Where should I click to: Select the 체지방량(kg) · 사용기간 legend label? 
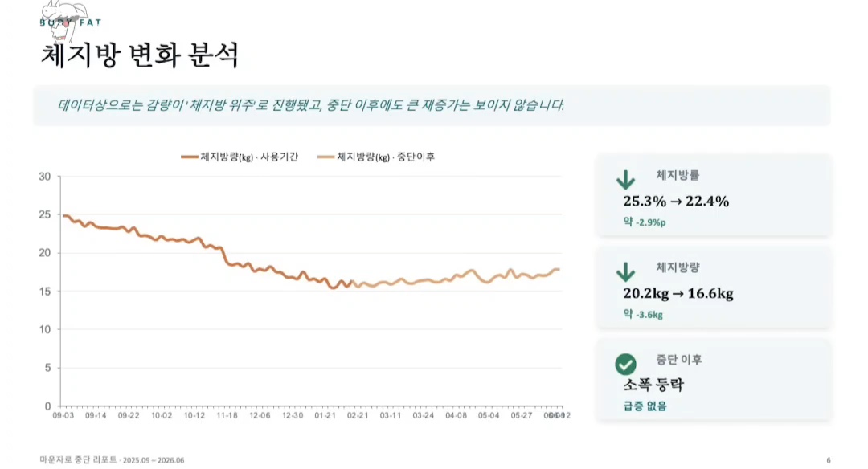tap(249, 157)
